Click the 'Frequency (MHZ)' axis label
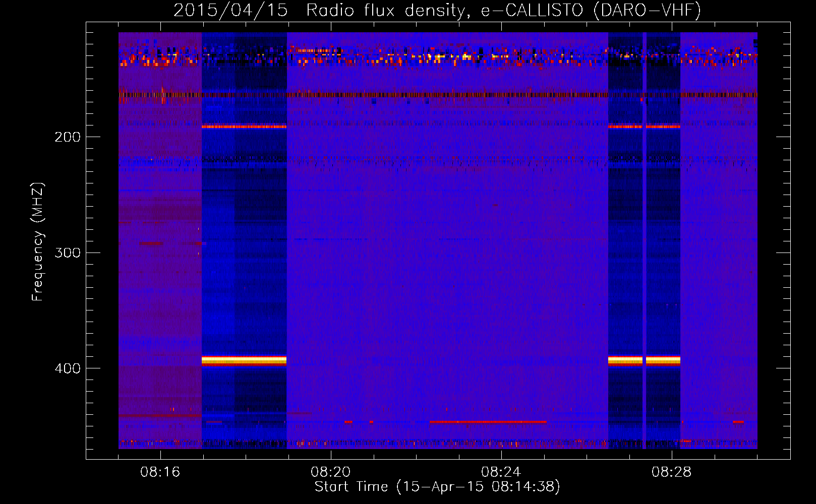Screen dimensions: 816x504 [38, 242]
